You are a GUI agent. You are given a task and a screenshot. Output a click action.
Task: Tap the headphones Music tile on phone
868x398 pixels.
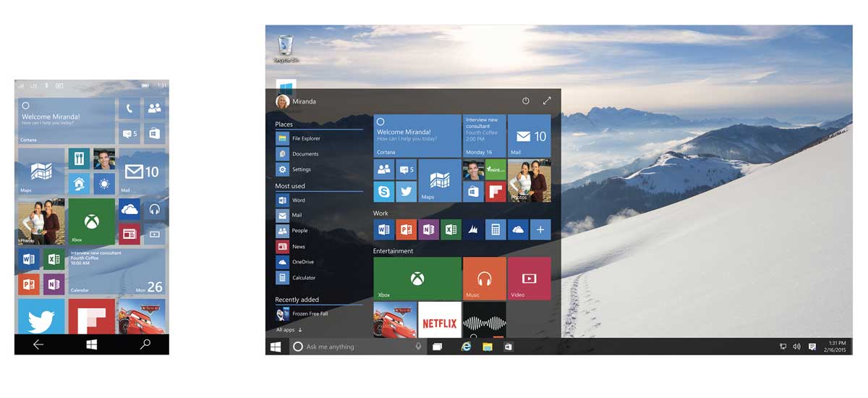coord(154,209)
